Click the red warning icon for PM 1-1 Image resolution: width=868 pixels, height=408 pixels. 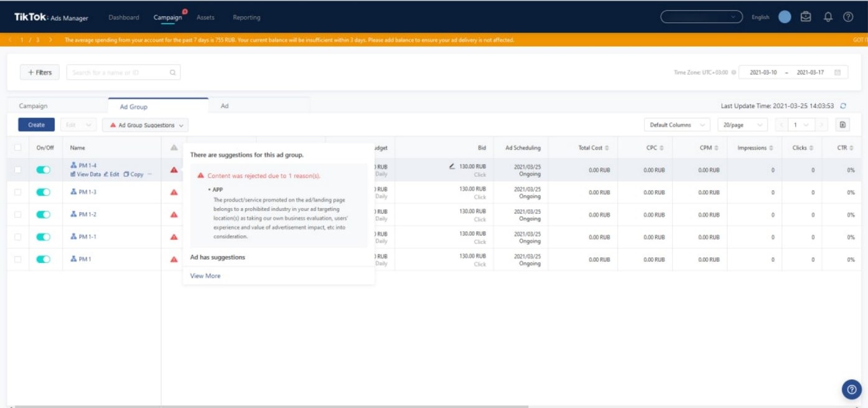point(174,237)
